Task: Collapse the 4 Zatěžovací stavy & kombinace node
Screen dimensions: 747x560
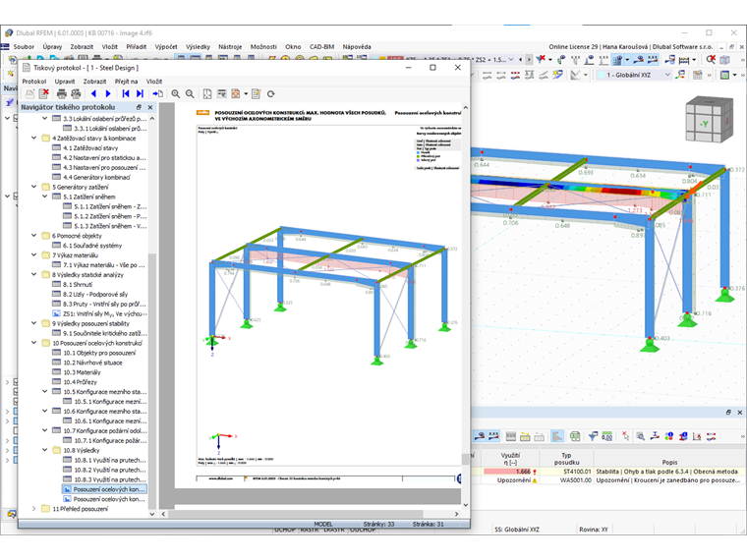Action: point(33,139)
